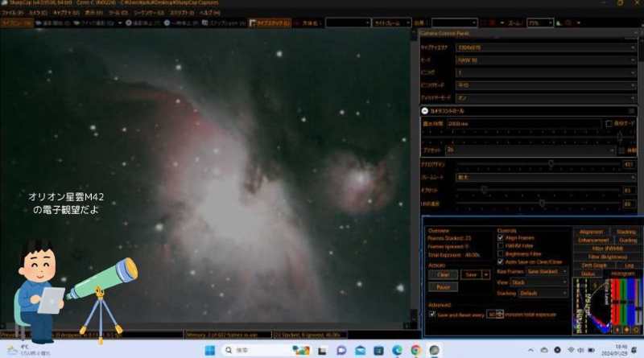Adjust the analog gain slider
Viewport: 644px width, 358px height.
pyautogui.click(x=551, y=164)
